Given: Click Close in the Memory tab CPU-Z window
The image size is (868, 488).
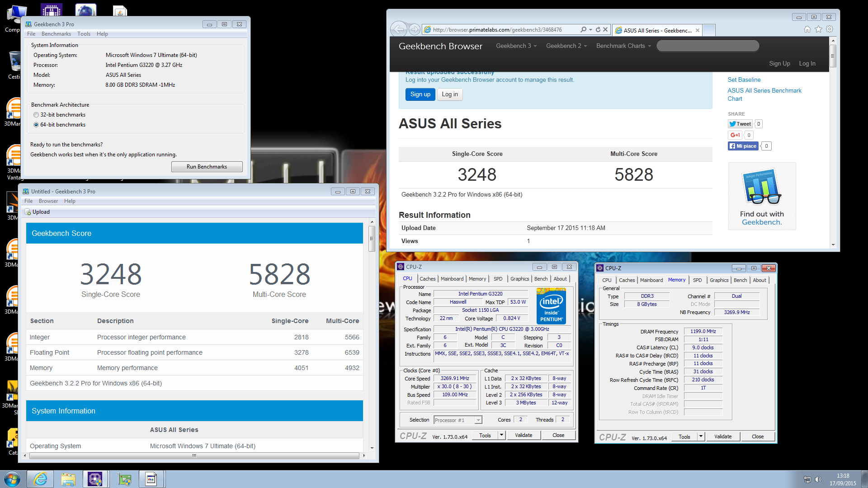Looking at the screenshot, I should tap(758, 436).
